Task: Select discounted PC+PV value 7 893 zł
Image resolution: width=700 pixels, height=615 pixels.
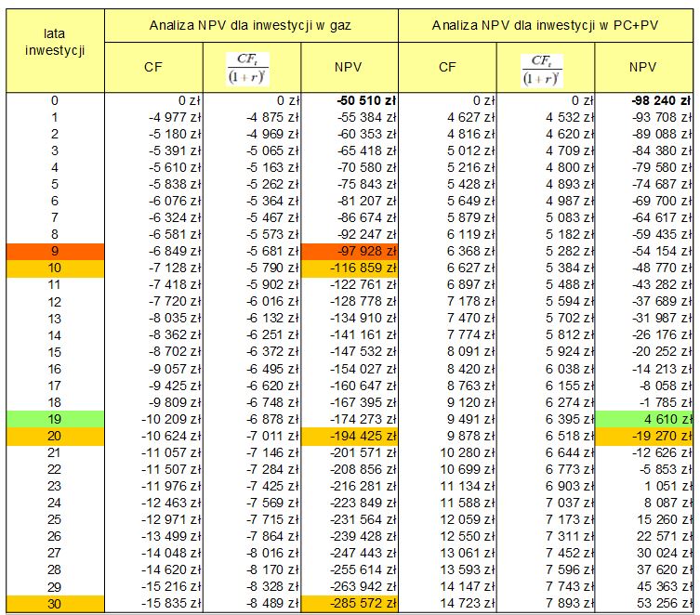Action: (570, 604)
